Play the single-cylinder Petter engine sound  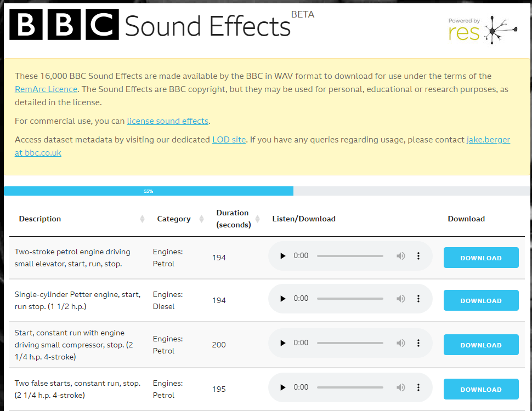[x=283, y=299]
